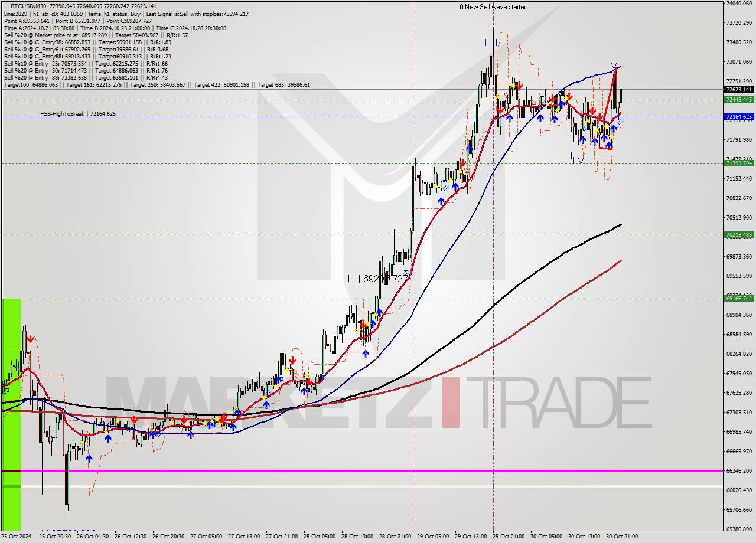
Task: Click the 73071.060 price axis label
Action: [x=739, y=62]
